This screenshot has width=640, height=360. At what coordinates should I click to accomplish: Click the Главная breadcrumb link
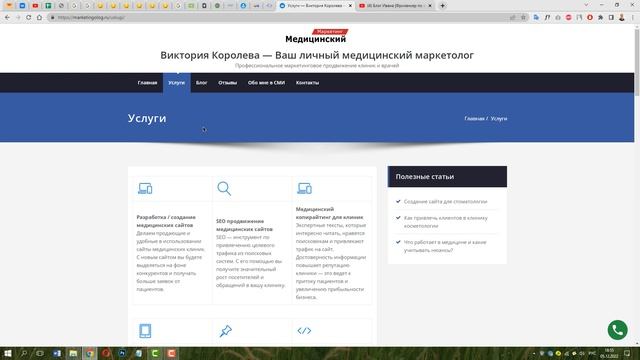(x=474, y=119)
